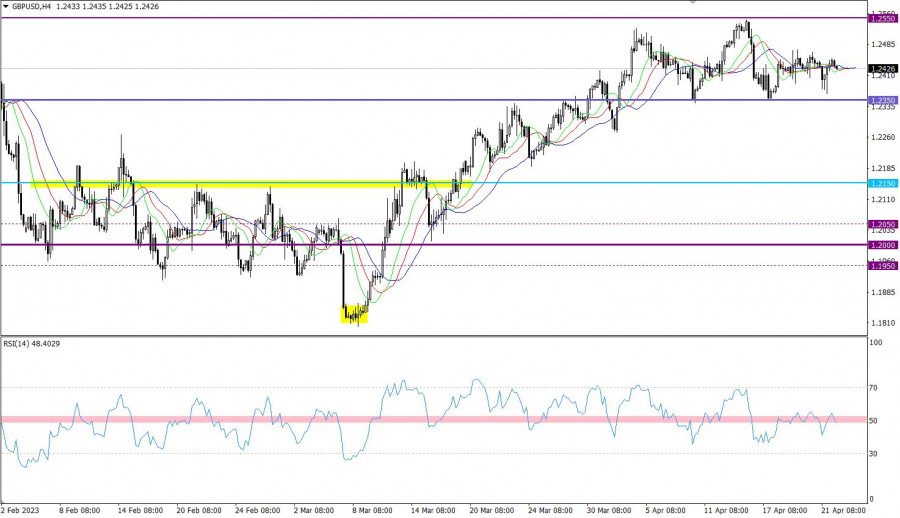Select the yellow rectangle at the March low

(x=355, y=315)
